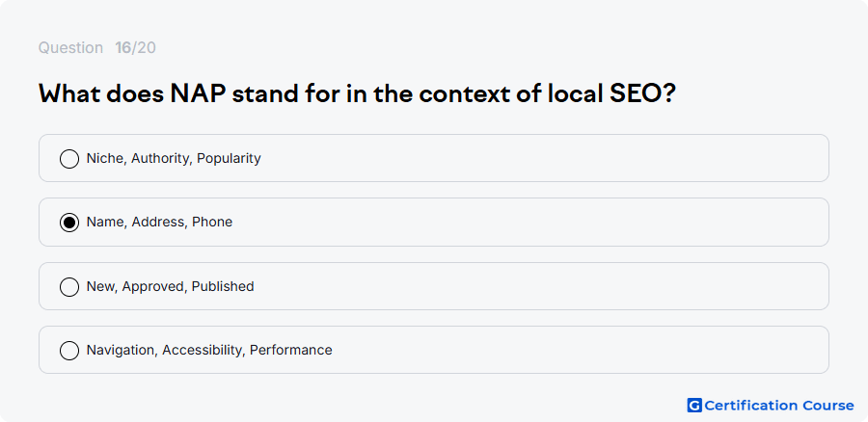This screenshot has width=868, height=422.
Task: Click the "New, Approved, Published" answer text
Action: 170,286
